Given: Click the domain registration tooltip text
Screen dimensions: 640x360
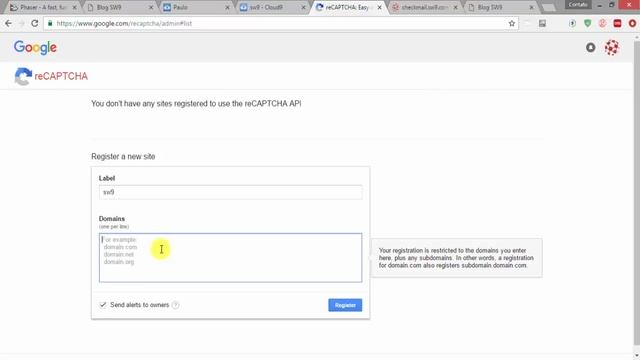Looking at the screenshot, I should [456, 258].
